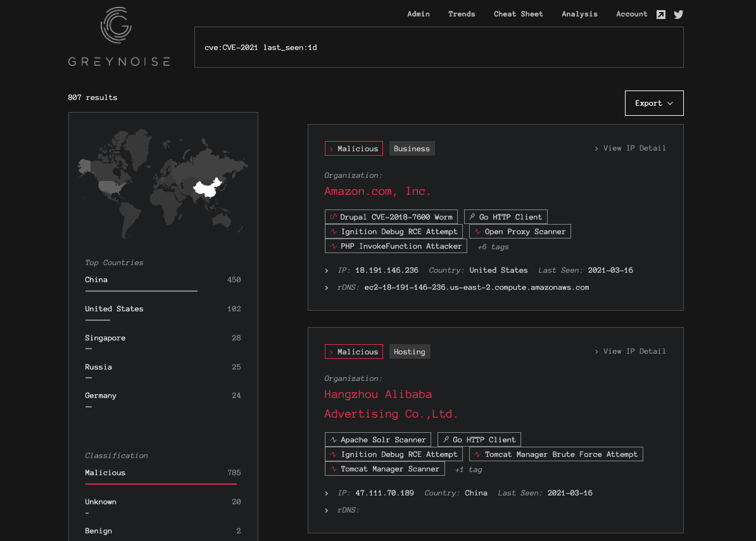Click the China count bar

(141, 291)
